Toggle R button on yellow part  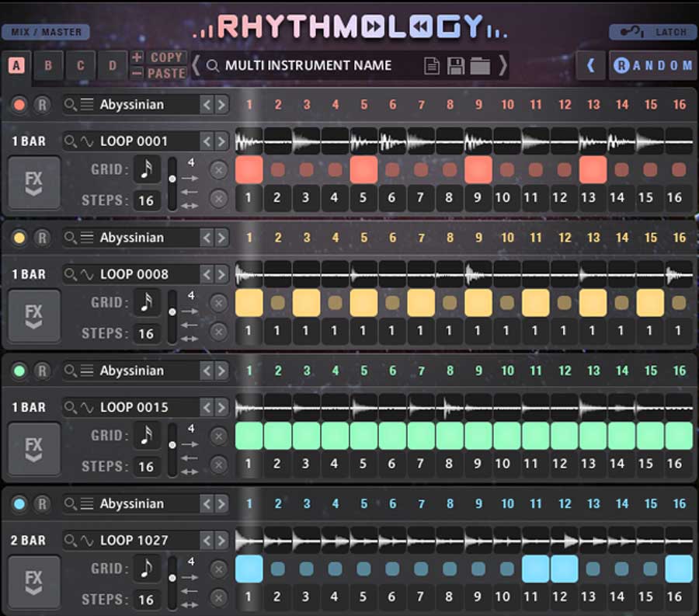[42, 238]
